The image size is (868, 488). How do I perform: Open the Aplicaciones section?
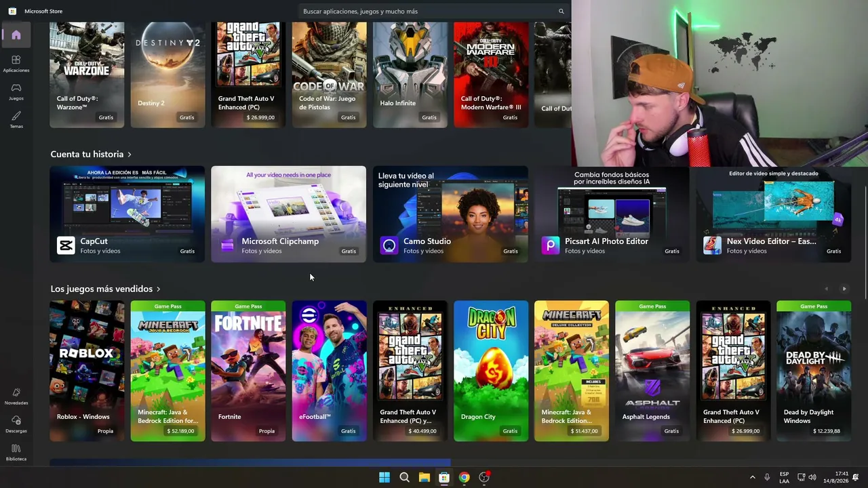16,64
